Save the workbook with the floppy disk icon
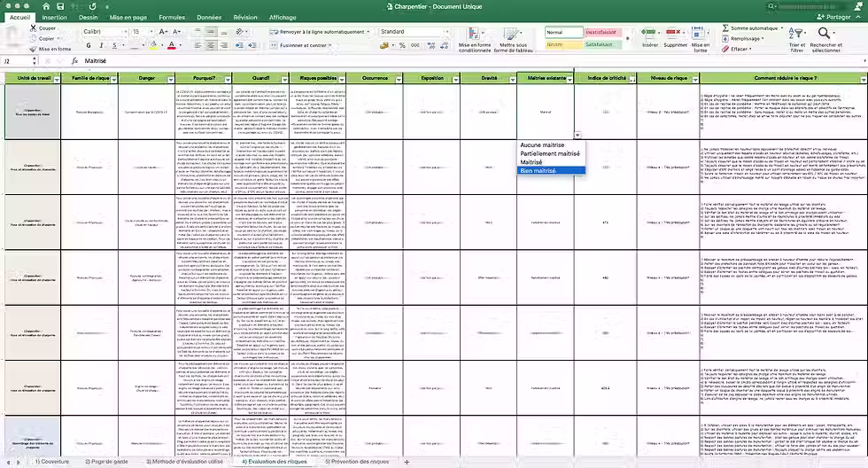Viewport: 868px width, 468px height. 60,6
